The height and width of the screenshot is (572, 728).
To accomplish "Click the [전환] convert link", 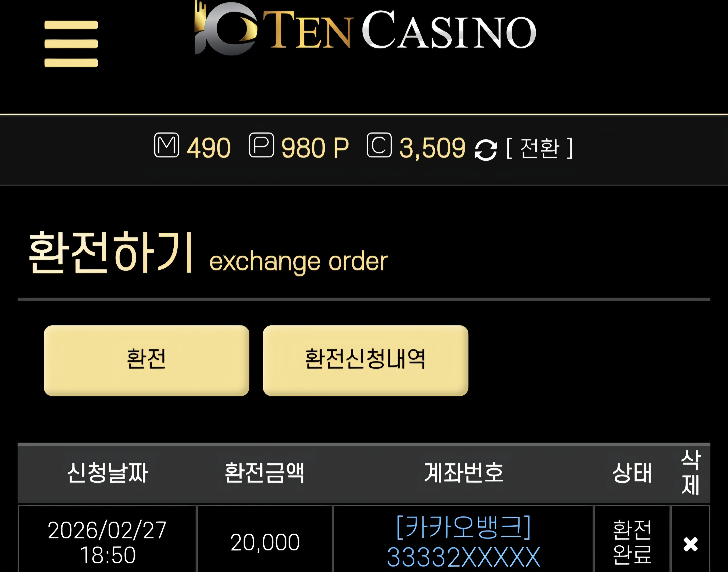I will point(540,148).
